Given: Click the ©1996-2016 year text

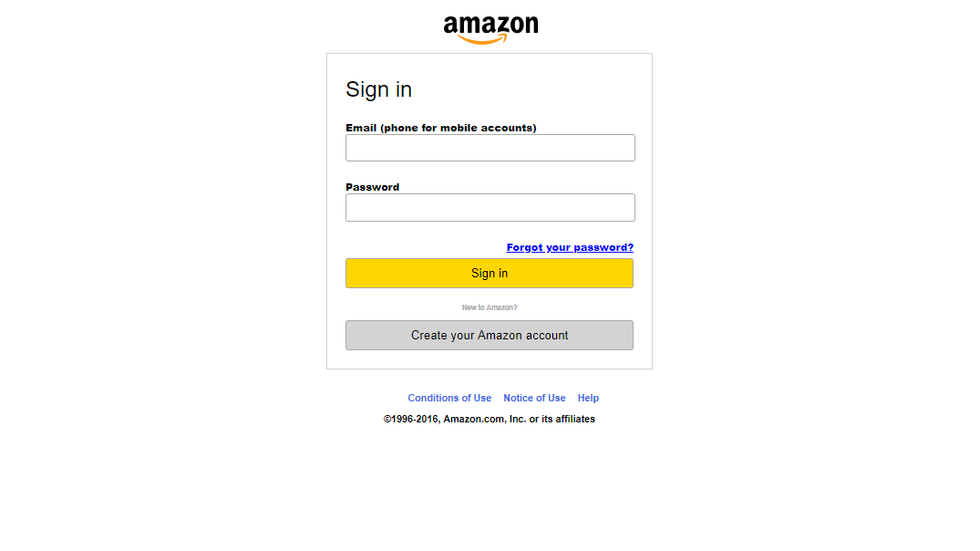Looking at the screenshot, I should point(412,419).
